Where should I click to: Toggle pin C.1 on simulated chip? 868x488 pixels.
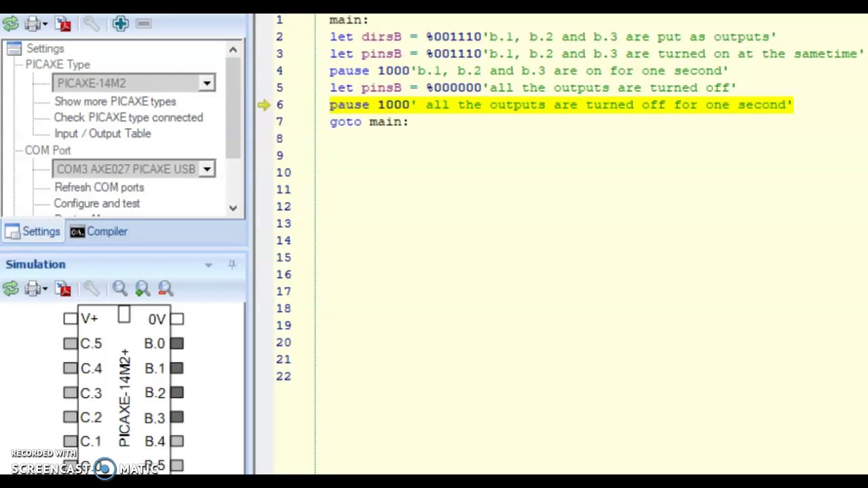pos(71,441)
